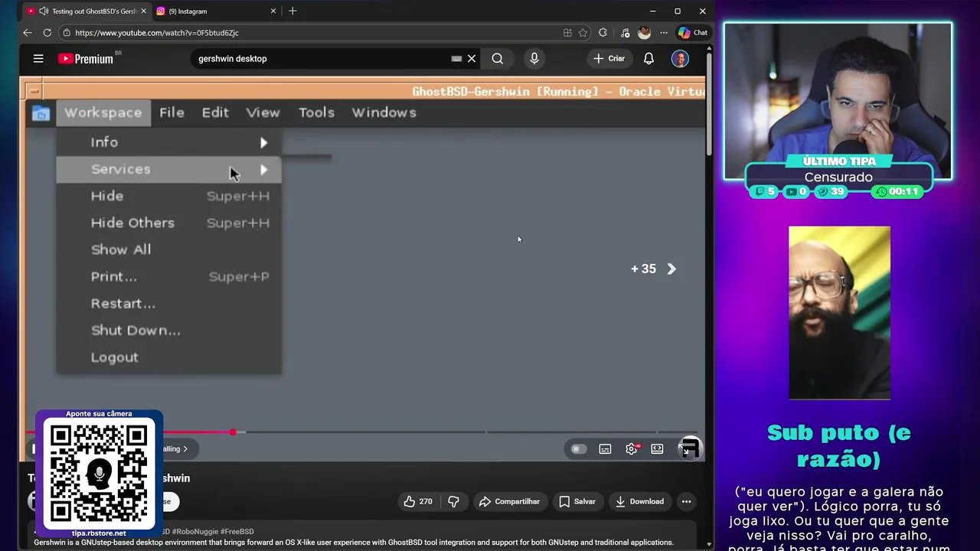Save video with Salvar button
Image resolution: width=980 pixels, height=551 pixels.
[x=577, y=501]
